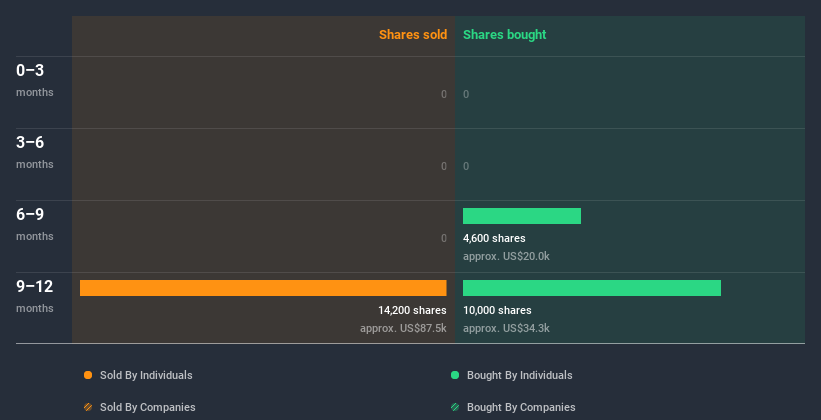Click the approx. US$20.0k value
Screen dimensions: 821x420
point(506,257)
